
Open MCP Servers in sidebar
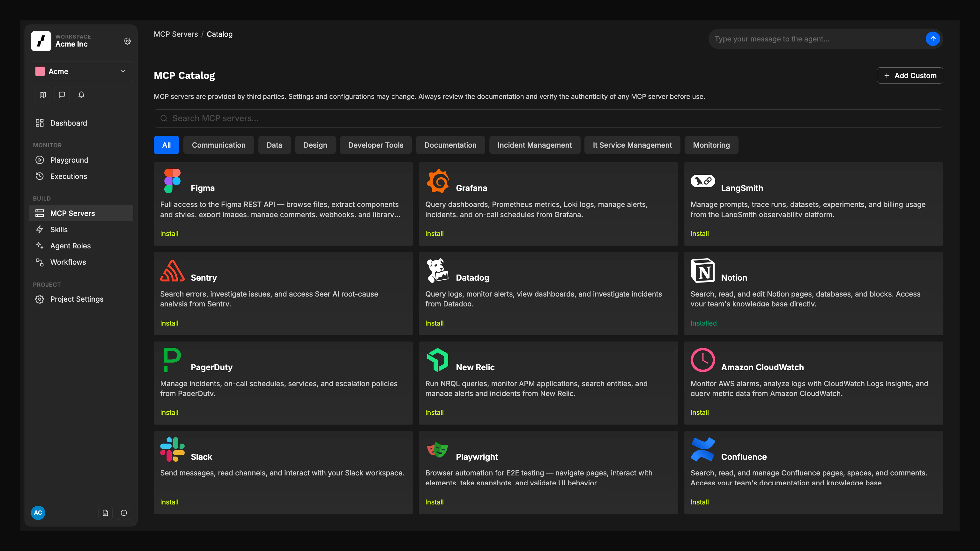(81, 213)
